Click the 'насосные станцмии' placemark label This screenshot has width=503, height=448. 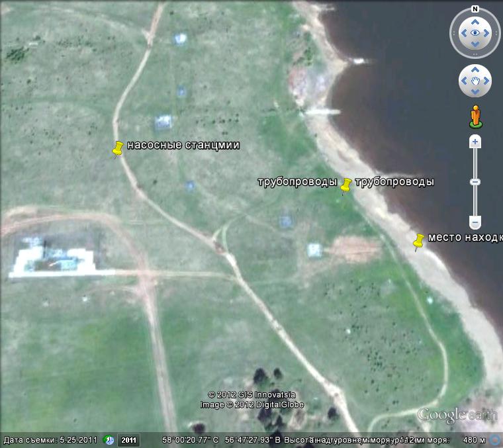183,145
